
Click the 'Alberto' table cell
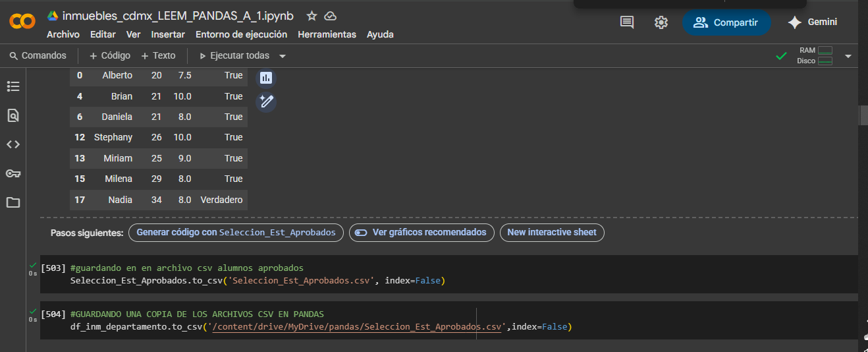[x=117, y=75]
